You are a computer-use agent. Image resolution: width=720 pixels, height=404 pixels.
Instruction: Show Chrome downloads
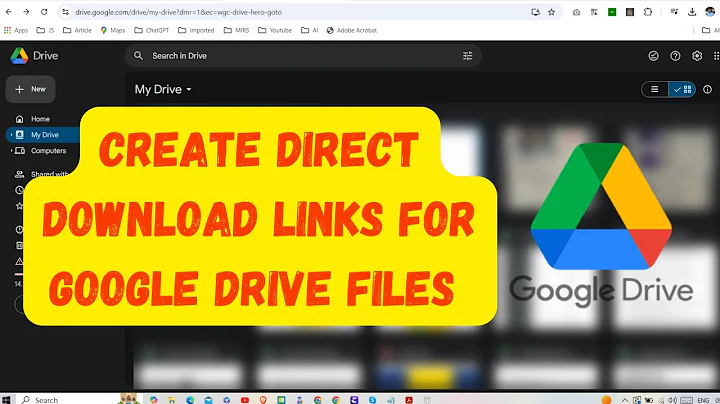692,12
